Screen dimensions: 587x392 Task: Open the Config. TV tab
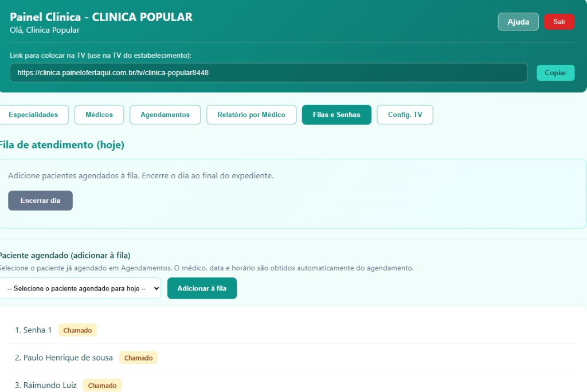click(x=405, y=115)
